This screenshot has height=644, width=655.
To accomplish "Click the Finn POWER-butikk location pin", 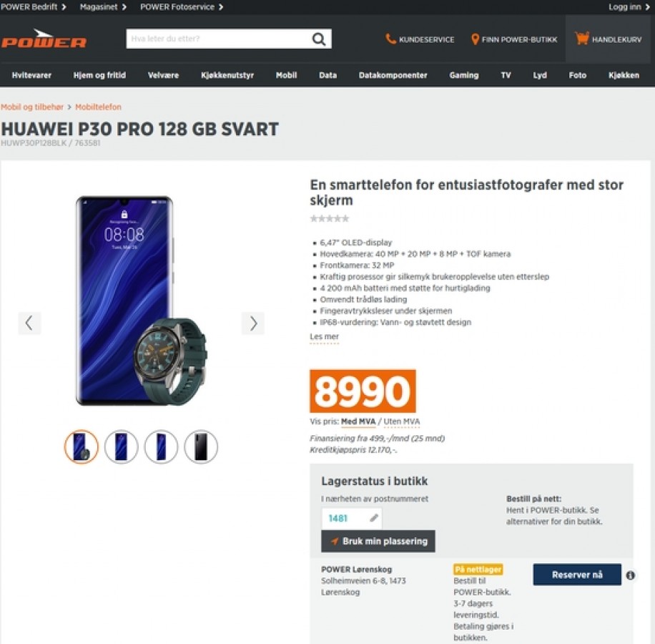I will (x=475, y=39).
